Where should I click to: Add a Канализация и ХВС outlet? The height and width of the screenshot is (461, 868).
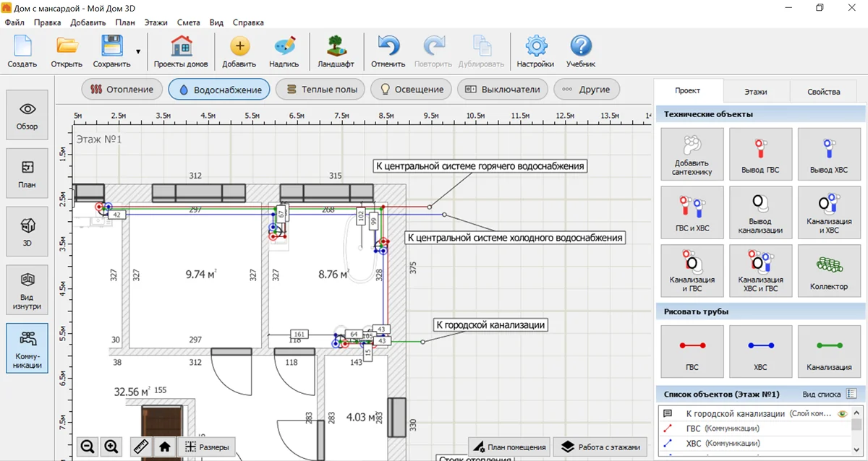point(829,212)
